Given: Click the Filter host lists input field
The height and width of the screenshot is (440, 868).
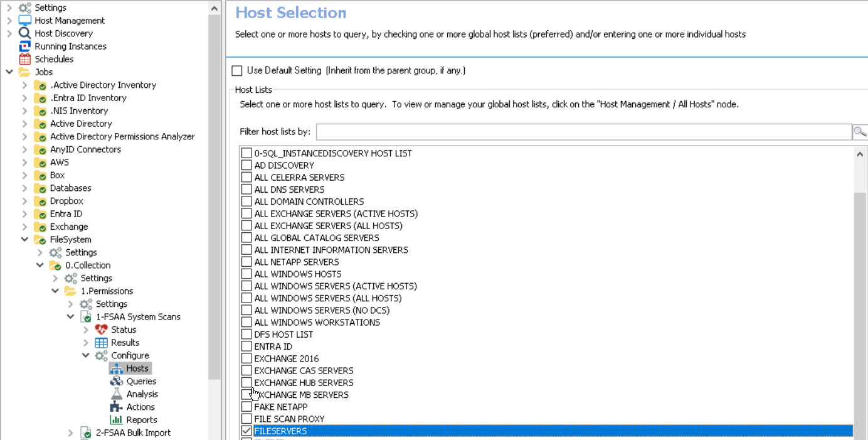Looking at the screenshot, I should [x=583, y=132].
